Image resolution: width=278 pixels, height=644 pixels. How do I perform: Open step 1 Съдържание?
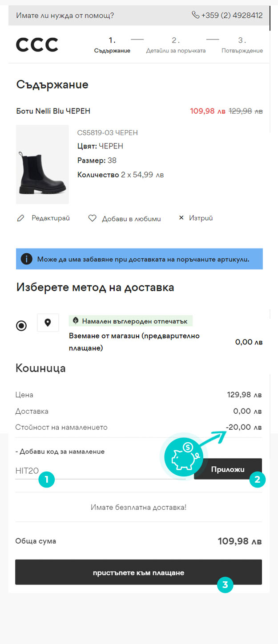(x=112, y=45)
